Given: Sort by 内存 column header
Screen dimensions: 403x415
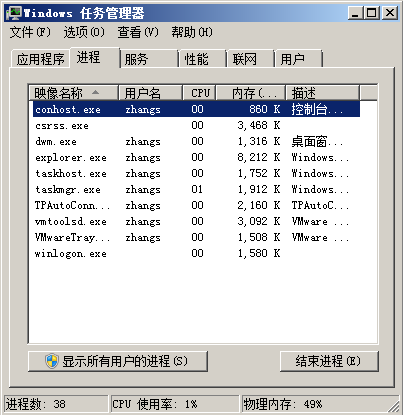Looking at the screenshot, I should 251,93.
